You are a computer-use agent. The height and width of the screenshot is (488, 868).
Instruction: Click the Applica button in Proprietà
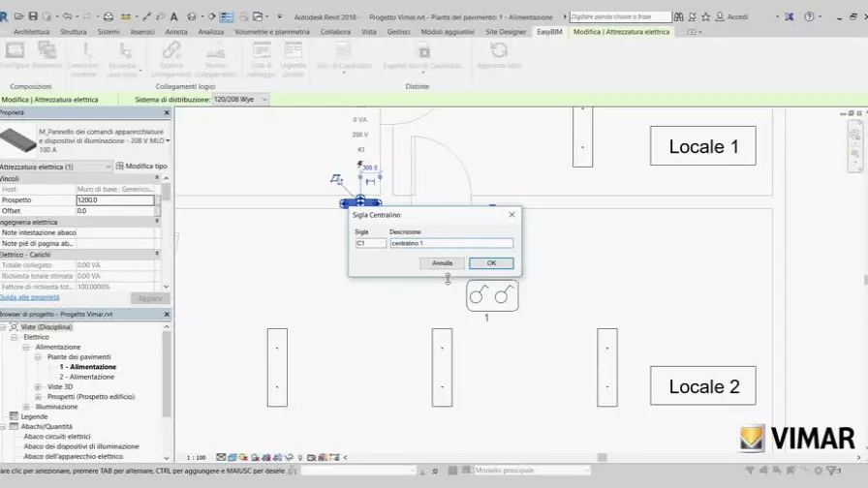150,298
